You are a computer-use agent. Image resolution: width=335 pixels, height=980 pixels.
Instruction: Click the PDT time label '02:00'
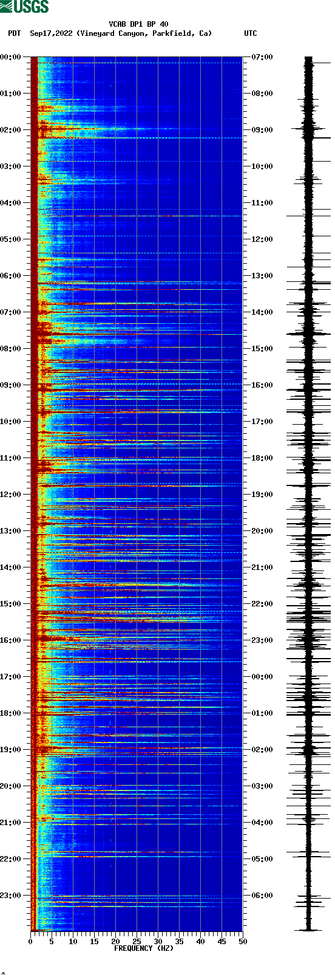[10, 130]
